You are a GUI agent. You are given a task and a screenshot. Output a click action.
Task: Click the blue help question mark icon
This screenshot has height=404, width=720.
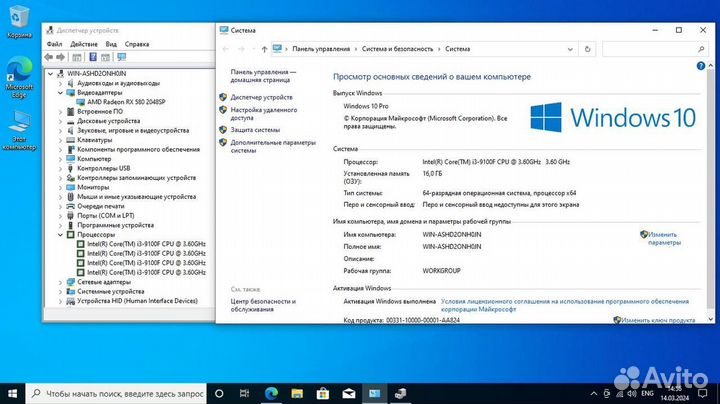[701, 66]
